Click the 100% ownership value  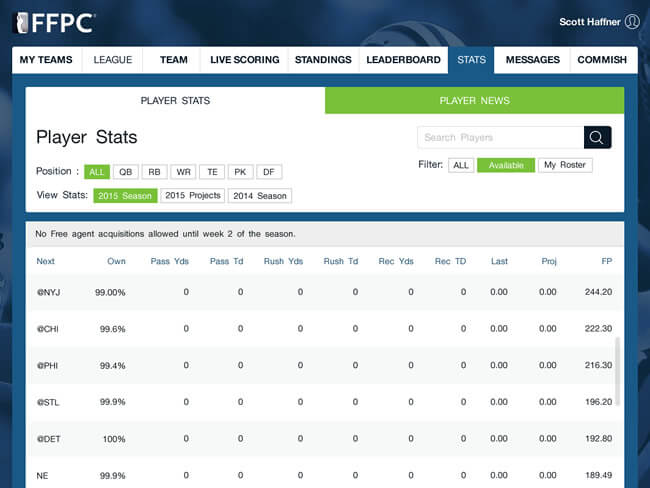114,439
